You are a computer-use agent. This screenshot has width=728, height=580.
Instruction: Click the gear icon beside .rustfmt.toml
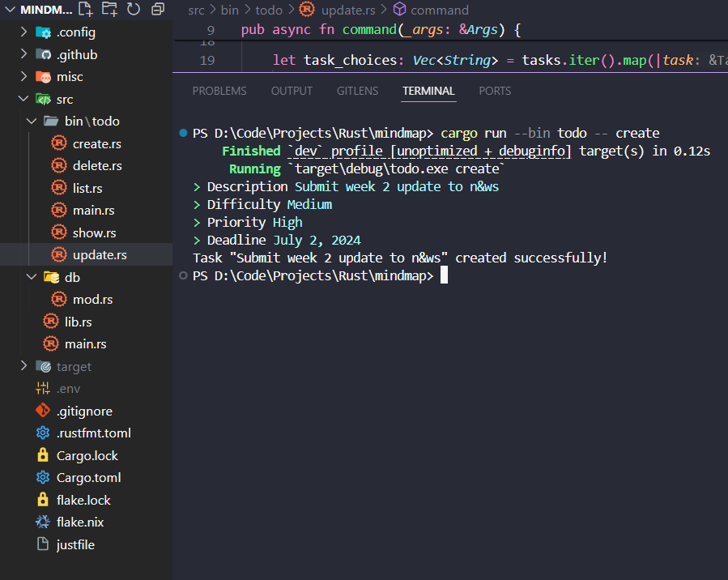43,433
